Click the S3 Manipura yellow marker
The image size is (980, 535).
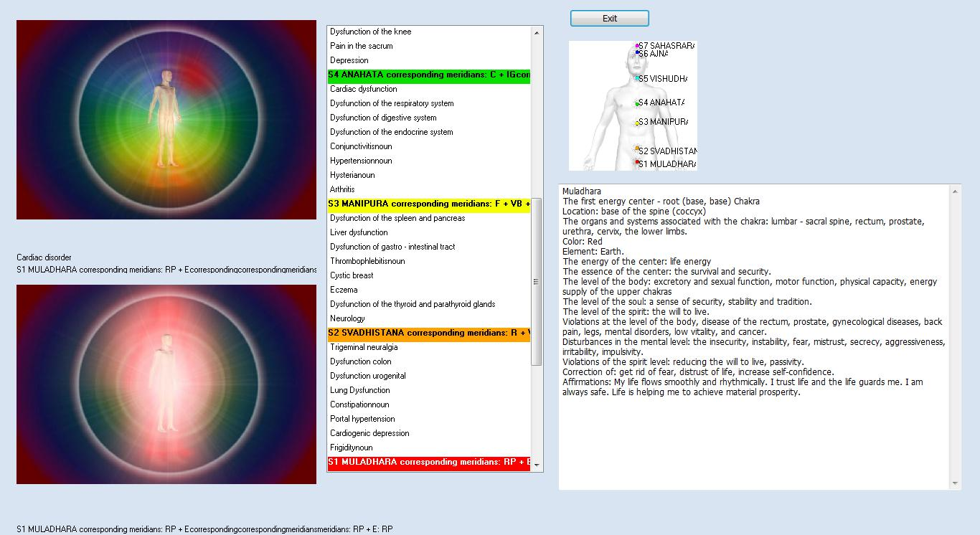[x=637, y=123]
